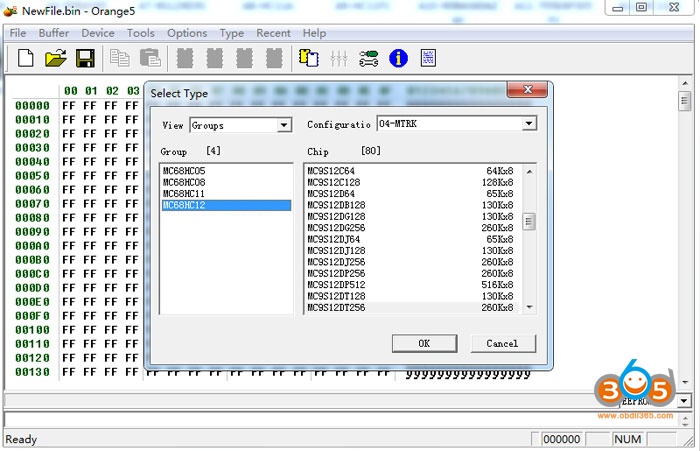This screenshot has height=451, width=700.
Task: Select chip MC9S12DJ256
Action: click(x=411, y=262)
